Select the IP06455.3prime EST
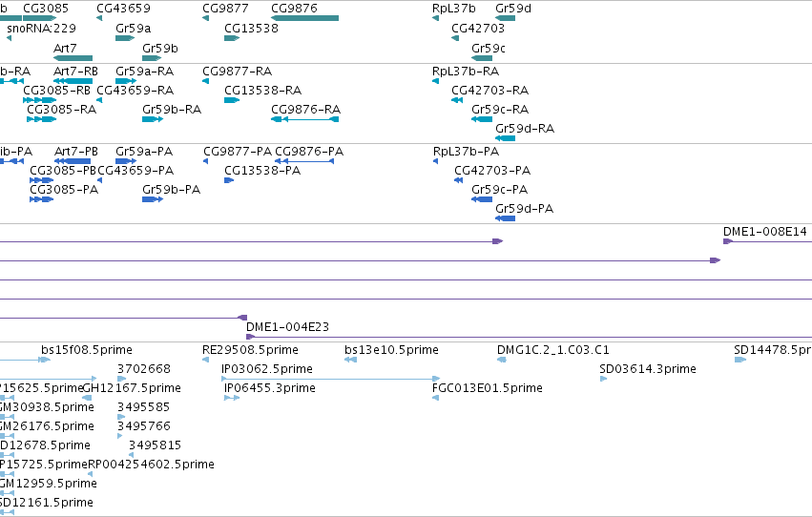 232,398
